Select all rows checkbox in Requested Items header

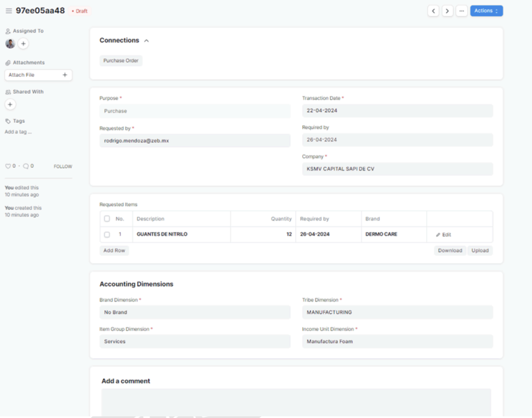click(107, 219)
